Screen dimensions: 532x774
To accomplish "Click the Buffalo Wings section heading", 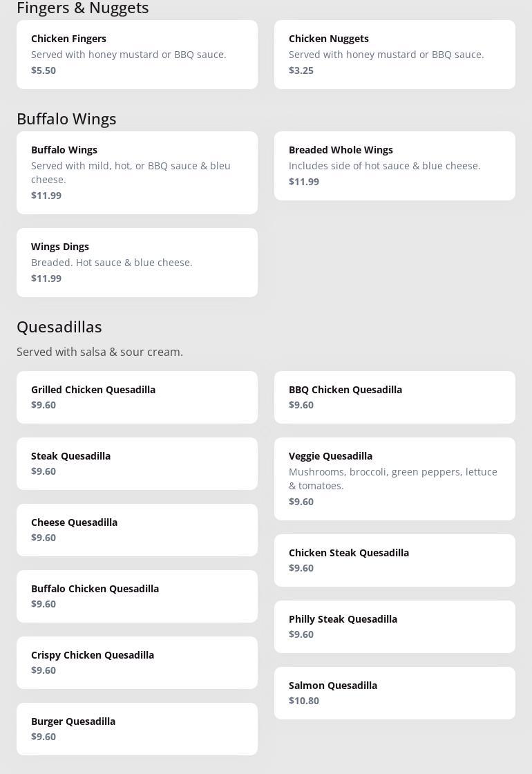I will [66, 119].
